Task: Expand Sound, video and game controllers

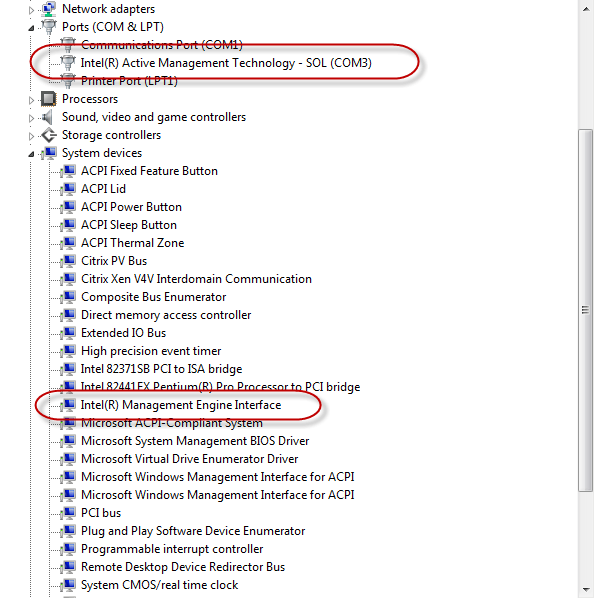Action: coord(31,118)
